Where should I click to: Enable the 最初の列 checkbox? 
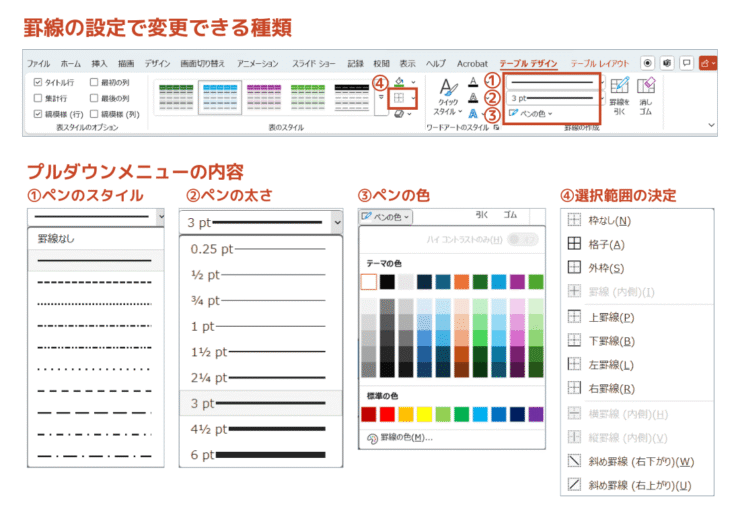coord(93,82)
